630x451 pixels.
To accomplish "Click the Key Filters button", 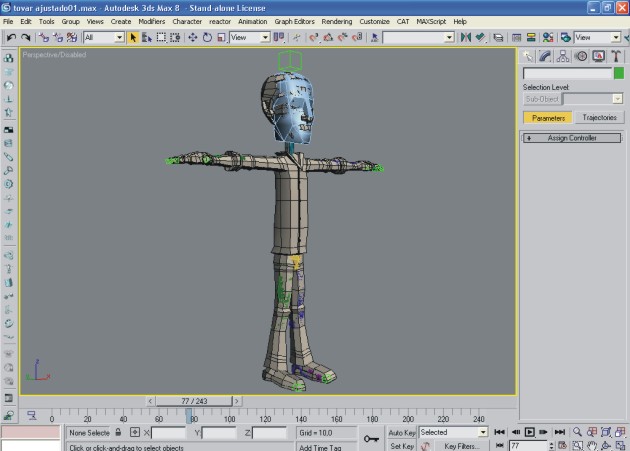I will click(462, 446).
